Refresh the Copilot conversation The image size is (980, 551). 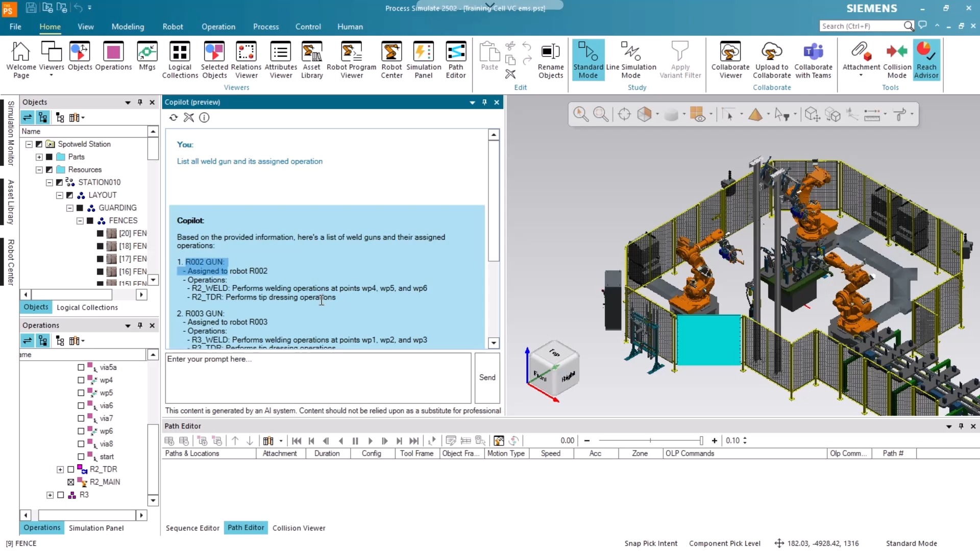tap(174, 118)
